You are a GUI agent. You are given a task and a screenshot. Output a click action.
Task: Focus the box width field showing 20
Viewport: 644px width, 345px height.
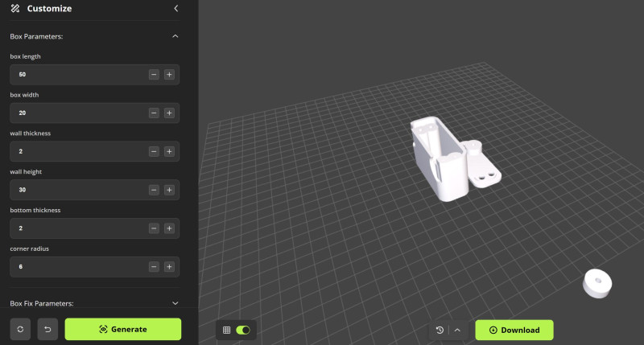[94, 113]
